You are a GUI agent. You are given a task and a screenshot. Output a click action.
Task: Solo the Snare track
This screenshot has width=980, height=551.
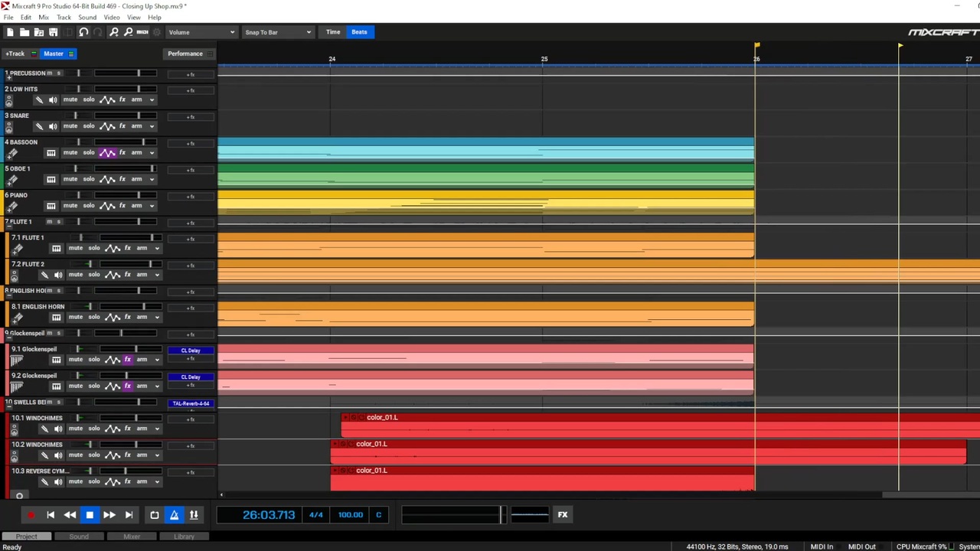[89, 126]
